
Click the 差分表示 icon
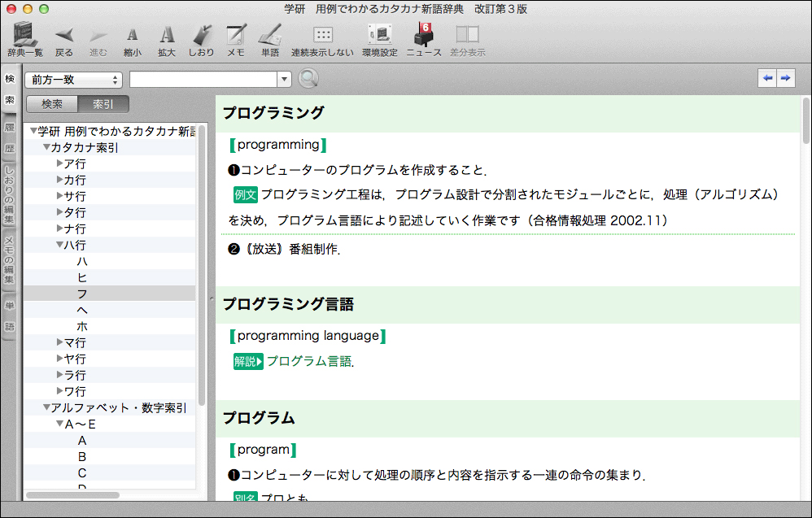coord(467,41)
